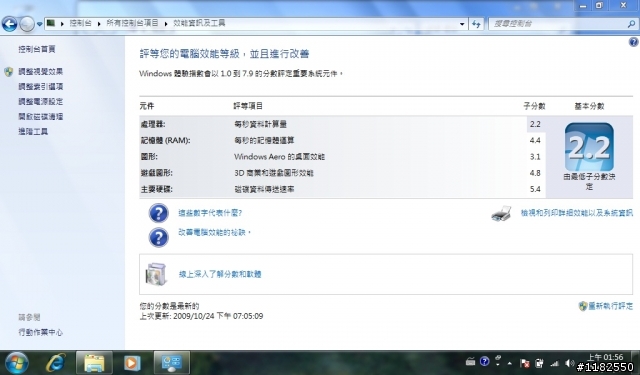Click the Windows Aero 的桌面效能 description
The height and width of the screenshot is (375, 640).
click(x=280, y=157)
